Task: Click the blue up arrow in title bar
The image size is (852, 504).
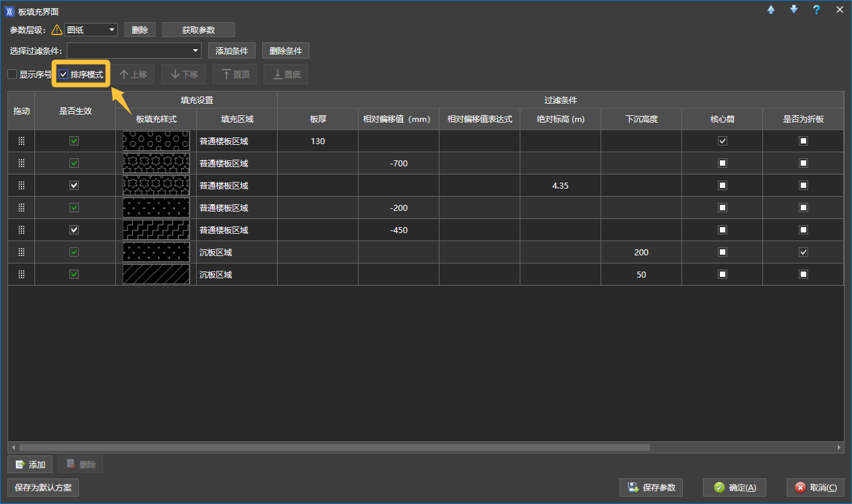Action: 771,9
